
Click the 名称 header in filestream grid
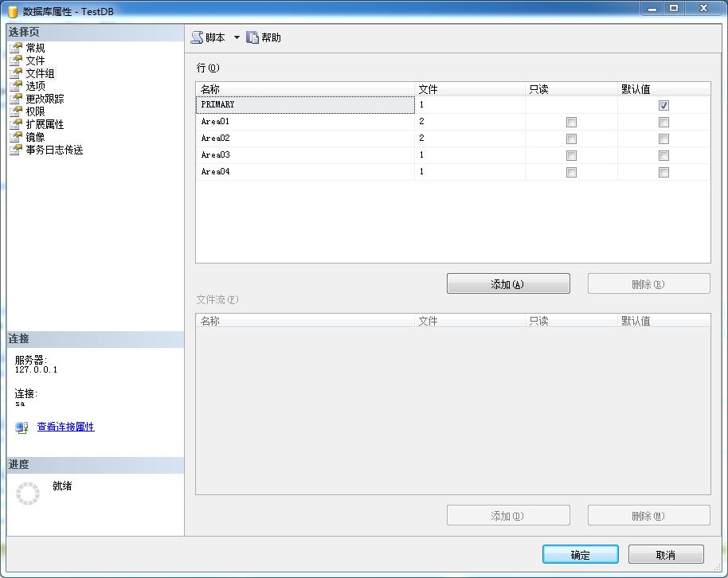tap(305, 321)
